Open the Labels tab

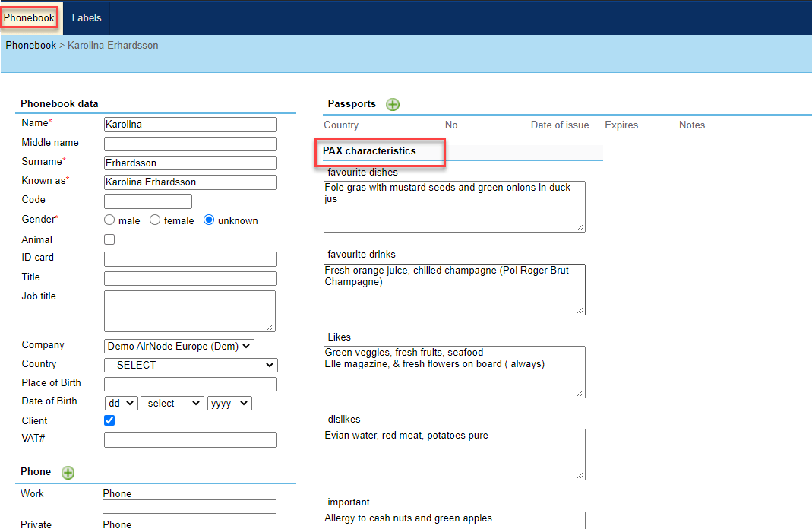pos(87,17)
